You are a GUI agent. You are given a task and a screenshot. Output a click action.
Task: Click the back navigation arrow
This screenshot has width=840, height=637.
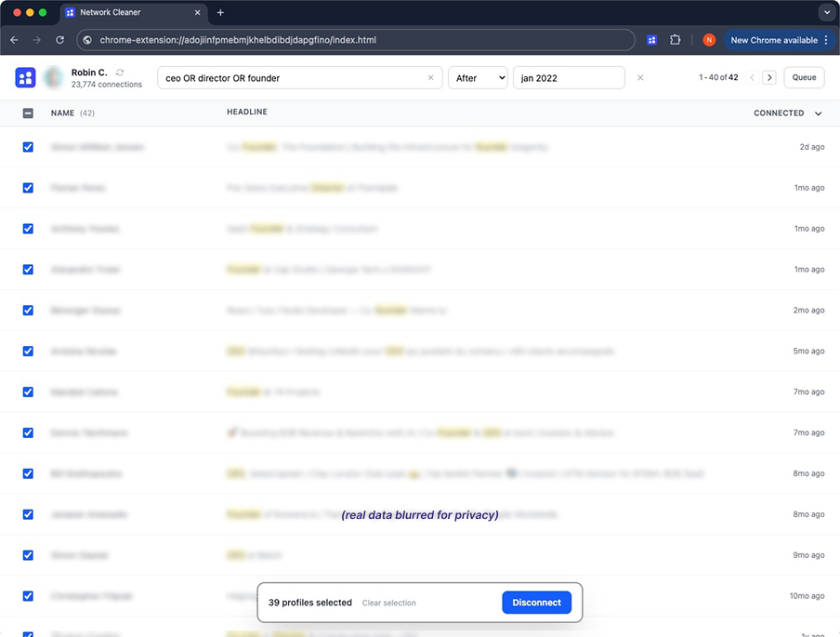(14, 40)
